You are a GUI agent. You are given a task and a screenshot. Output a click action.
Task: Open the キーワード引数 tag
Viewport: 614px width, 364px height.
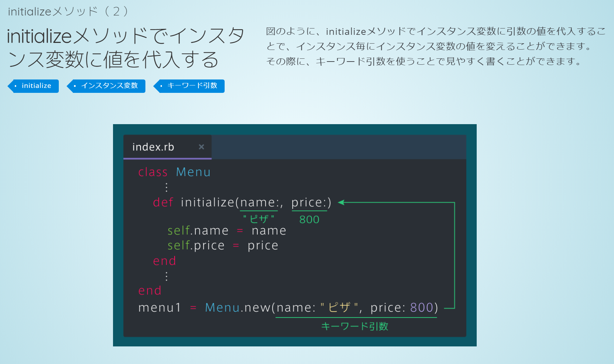click(192, 86)
